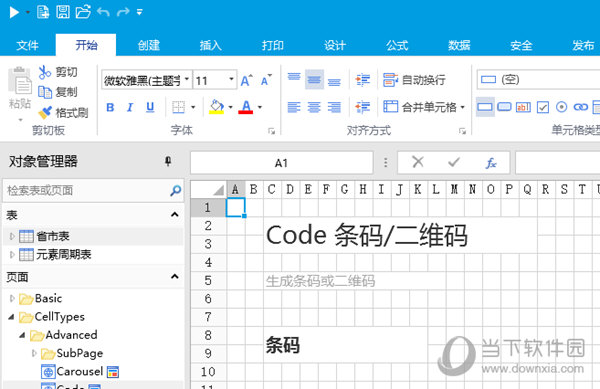Toggle bold formatting

tap(110, 107)
